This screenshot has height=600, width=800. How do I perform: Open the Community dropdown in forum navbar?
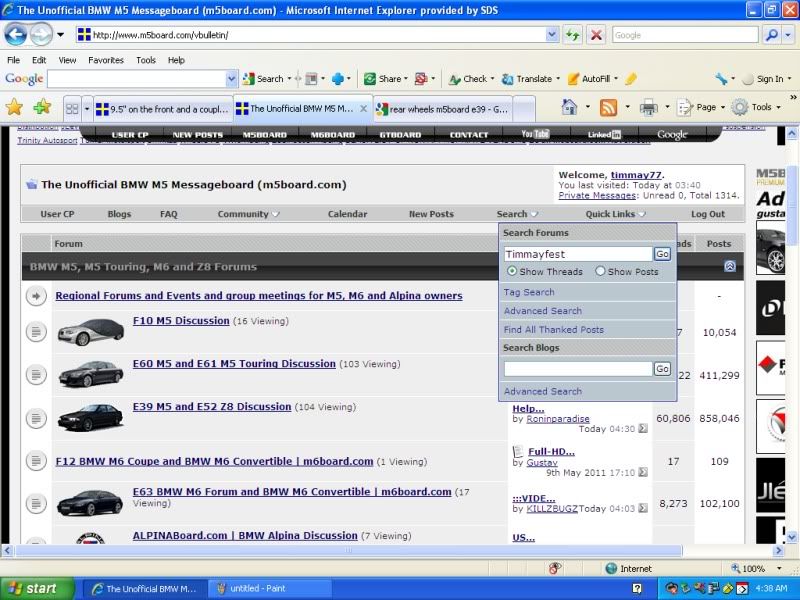point(248,214)
